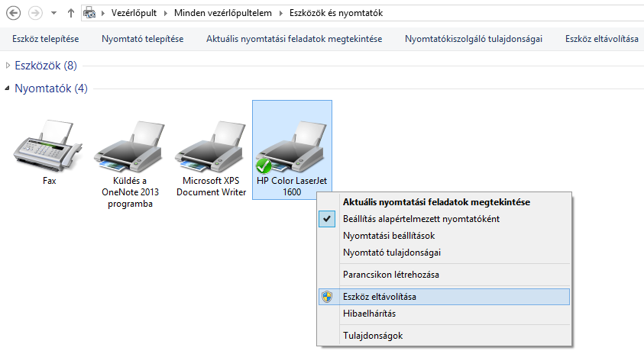Click the Nyomtatók (4) group heading
This screenshot has width=644, height=354.
[x=51, y=88]
